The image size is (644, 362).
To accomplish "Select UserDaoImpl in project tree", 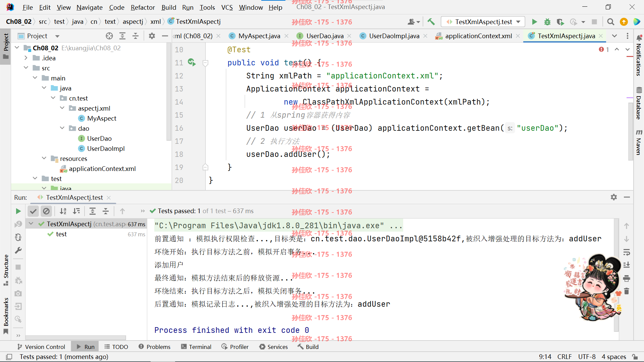I will pyautogui.click(x=106, y=148).
